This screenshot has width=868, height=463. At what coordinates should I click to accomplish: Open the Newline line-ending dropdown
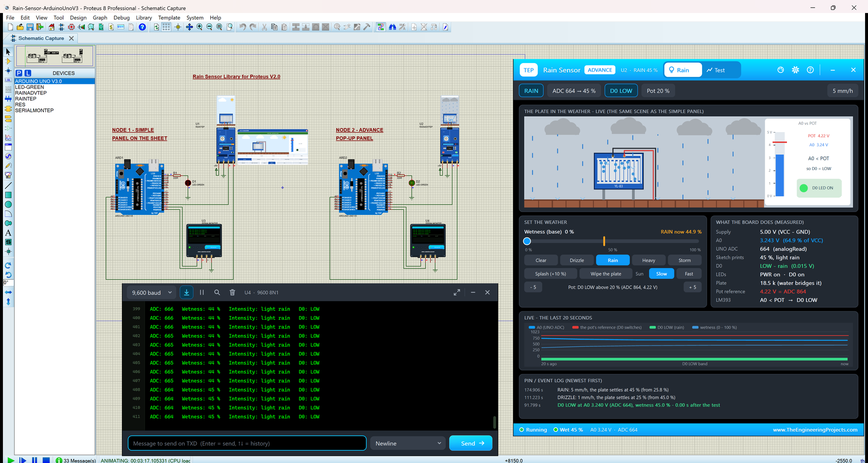pyautogui.click(x=408, y=443)
